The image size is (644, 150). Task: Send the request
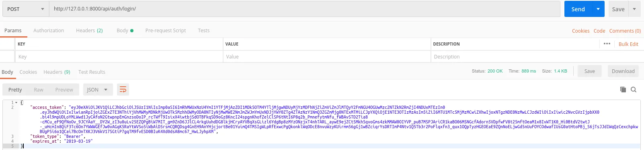coord(578,9)
